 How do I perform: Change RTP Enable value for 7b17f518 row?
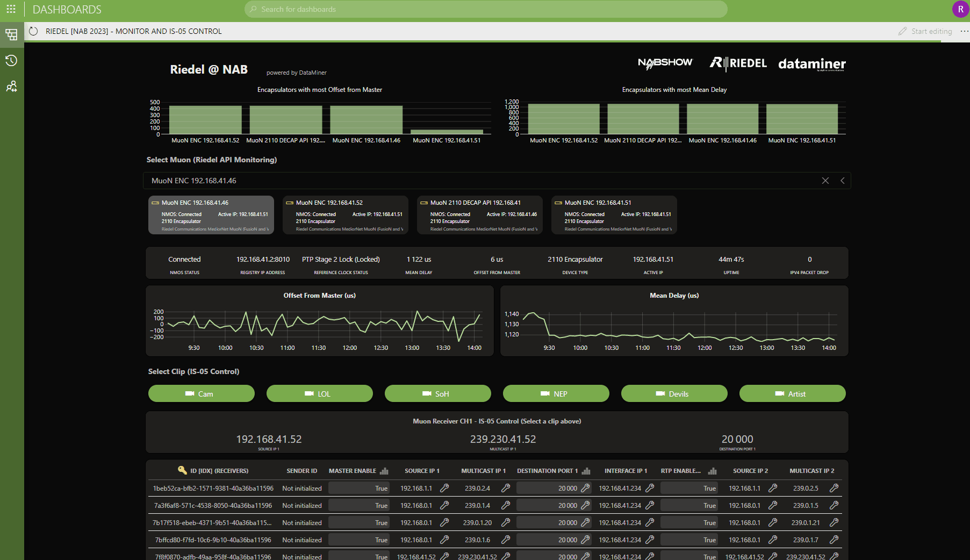689,522
